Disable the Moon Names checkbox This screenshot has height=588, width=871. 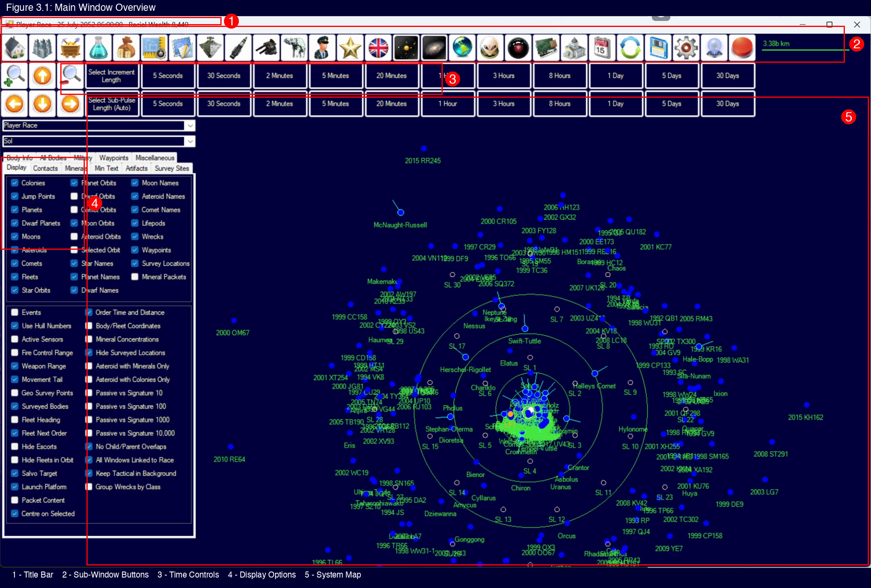click(135, 183)
